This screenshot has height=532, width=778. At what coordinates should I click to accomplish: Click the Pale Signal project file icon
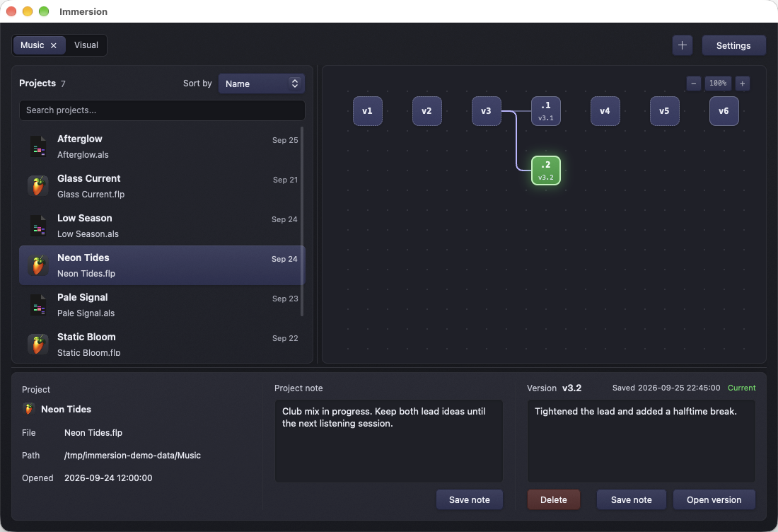[38, 305]
